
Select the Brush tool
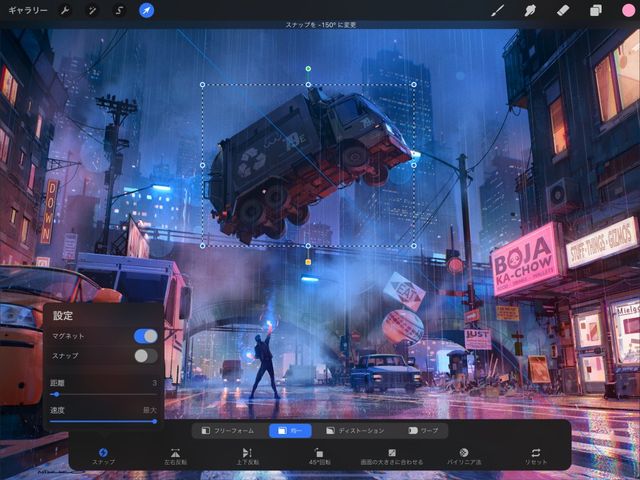[x=497, y=10]
